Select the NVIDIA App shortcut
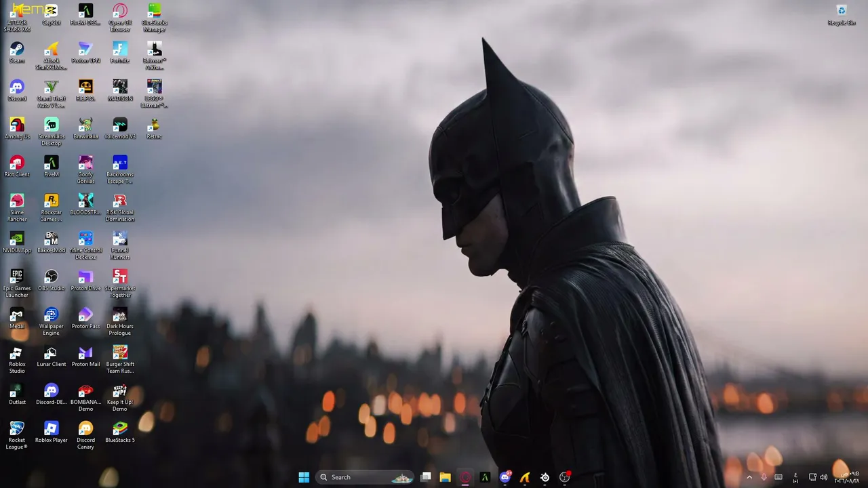This screenshot has width=868, height=488. pyautogui.click(x=17, y=243)
